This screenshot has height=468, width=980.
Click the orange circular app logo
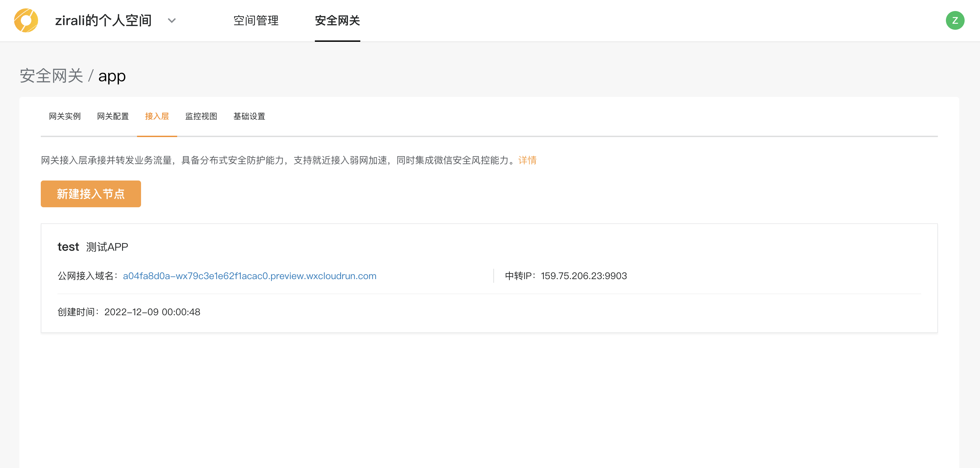pos(26,20)
